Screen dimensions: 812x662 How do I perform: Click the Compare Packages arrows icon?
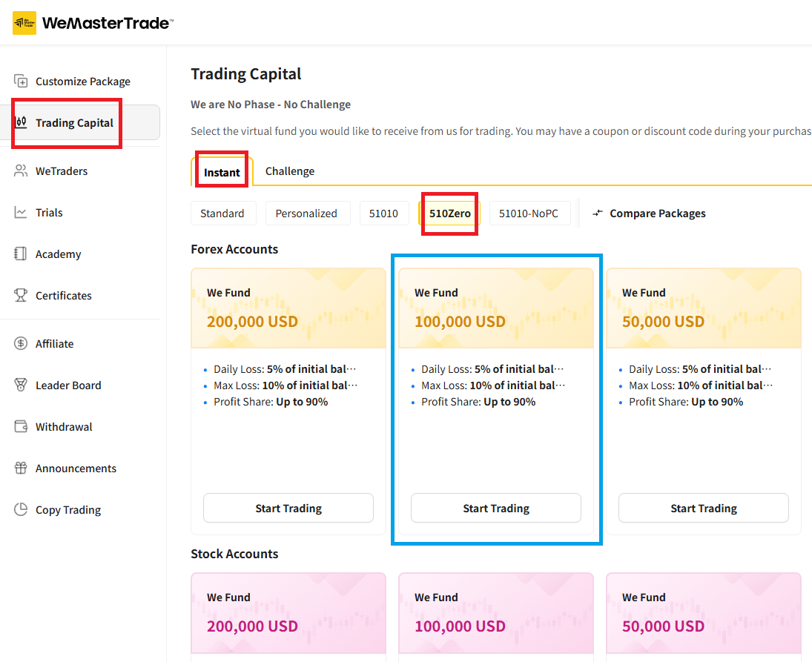(598, 213)
